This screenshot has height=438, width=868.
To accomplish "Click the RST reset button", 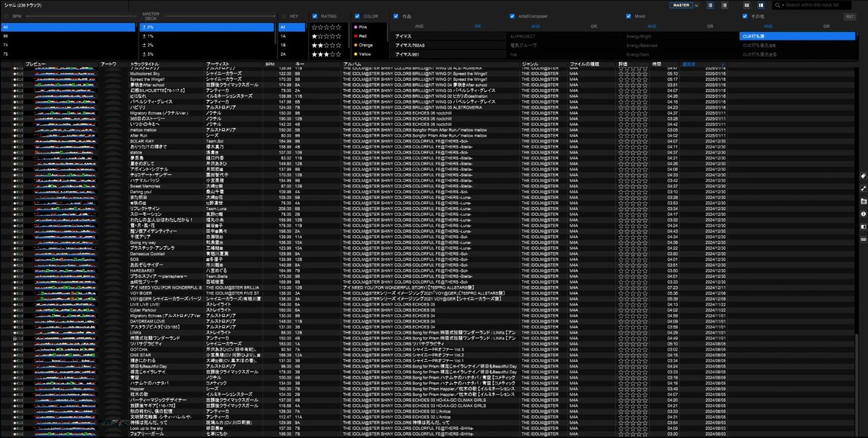I will pos(850,17).
